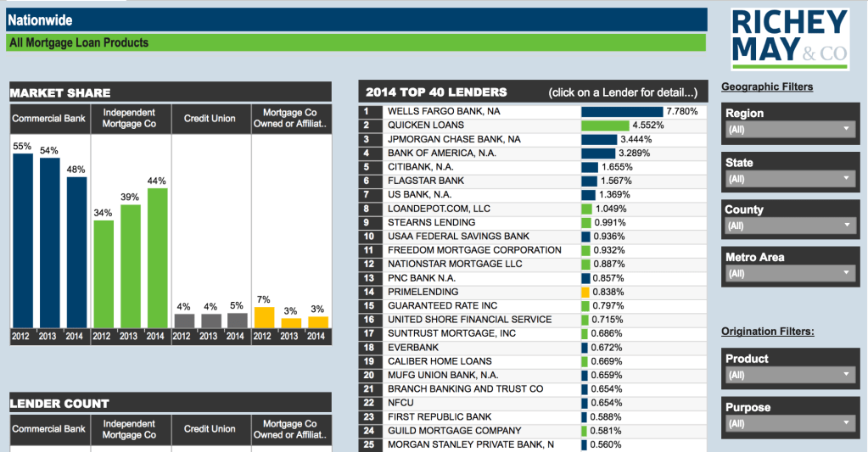Click the Richey May & Co logo

[x=789, y=39]
